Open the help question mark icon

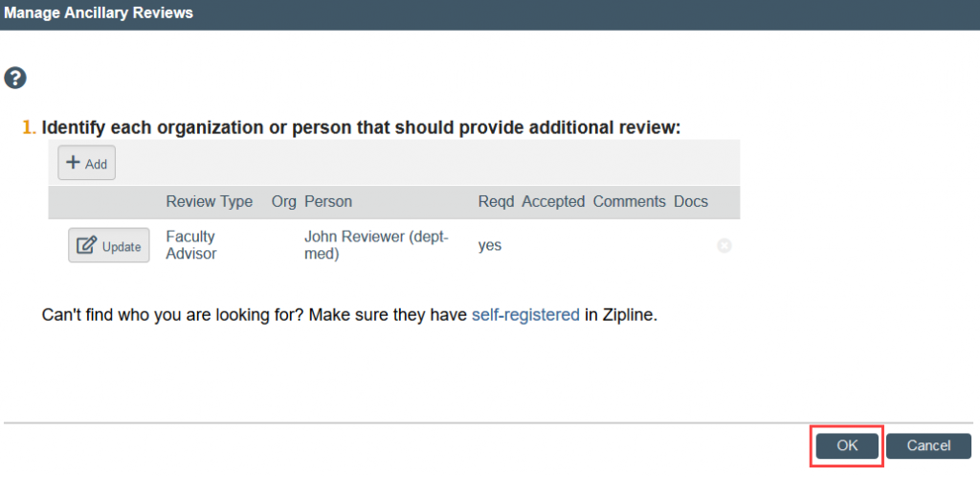pos(15,79)
